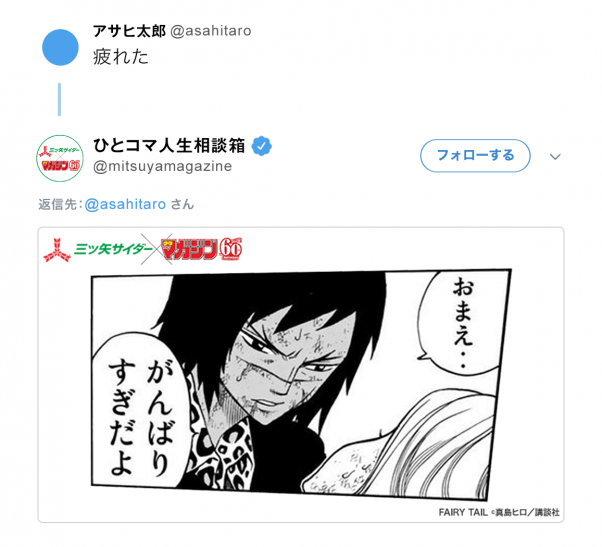The width and height of the screenshot is (602, 547).
Task: Click the @asahitaro handle beside アサヒ太郎
Action: 211,31
